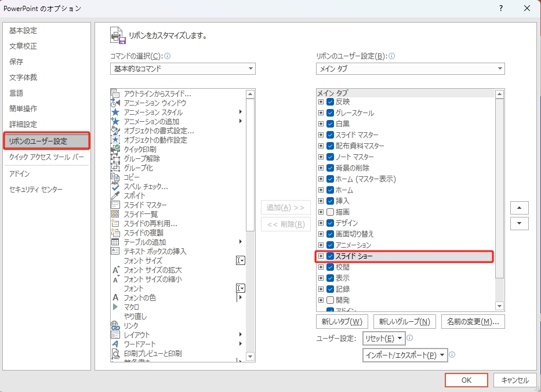Enable the 開発 (Developer) tab checkbox
This screenshot has width=541, height=392.
pyautogui.click(x=330, y=300)
